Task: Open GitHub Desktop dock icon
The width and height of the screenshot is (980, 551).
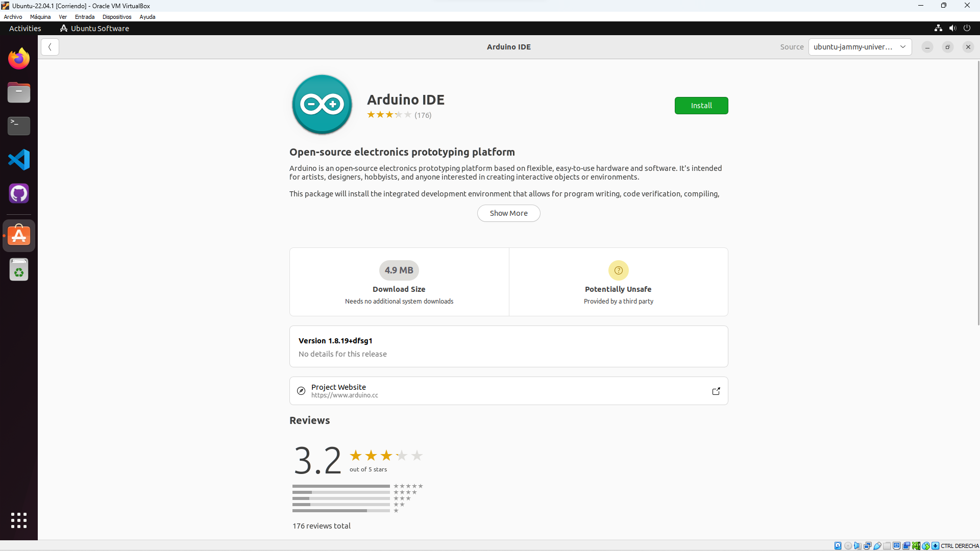Action: click(x=19, y=193)
